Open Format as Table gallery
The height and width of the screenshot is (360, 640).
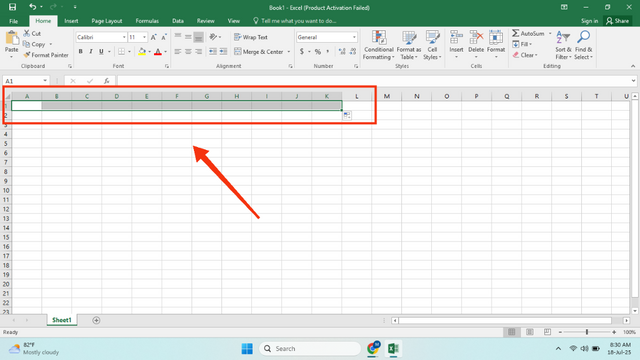[x=409, y=45]
